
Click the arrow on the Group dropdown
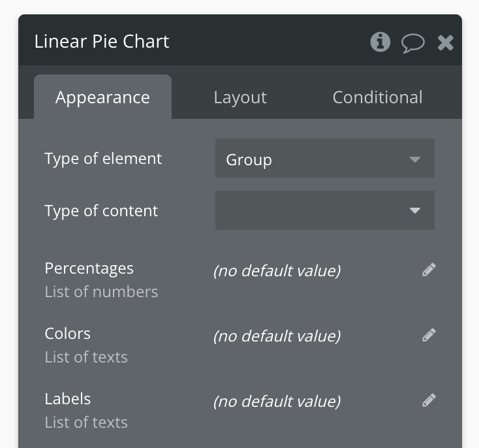tap(415, 159)
